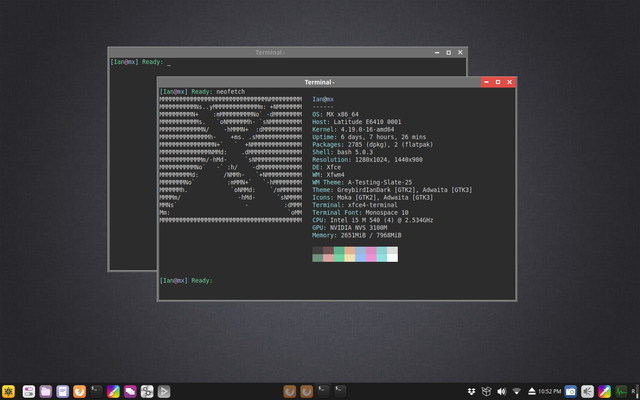
Task: Open the rainbow paintbrush launcher beside the terminal launcher
Action: 113,392
